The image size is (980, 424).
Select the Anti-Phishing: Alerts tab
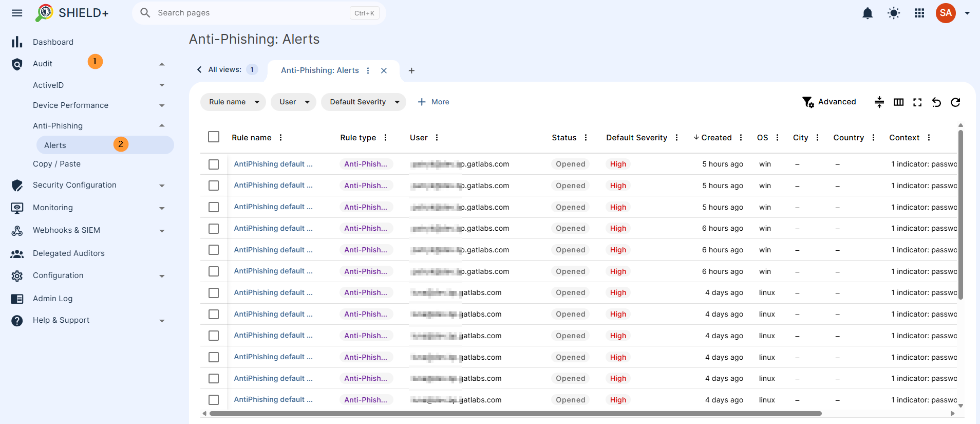click(x=319, y=70)
